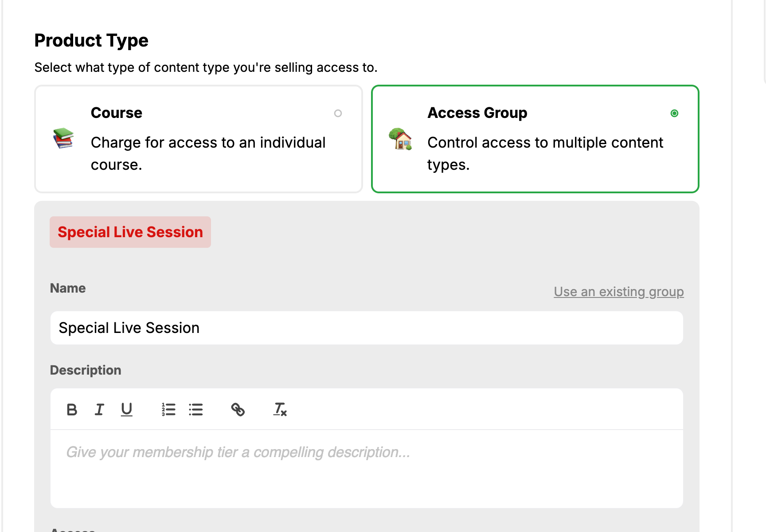Viewport: 766px width, 532px height.
Task: Click 'Select what type of content' subtitle
Action: pos(206,67)
